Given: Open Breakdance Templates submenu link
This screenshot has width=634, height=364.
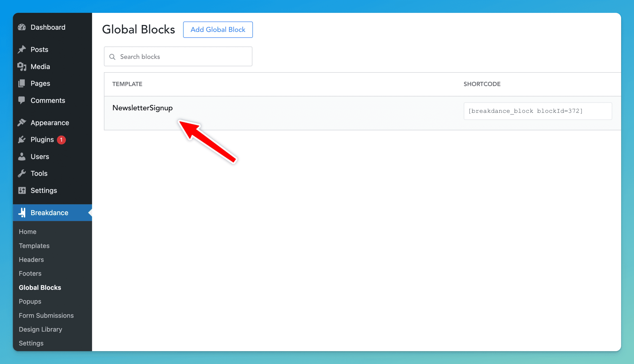Looking at the screenshot, I should (x=34, y=245).
